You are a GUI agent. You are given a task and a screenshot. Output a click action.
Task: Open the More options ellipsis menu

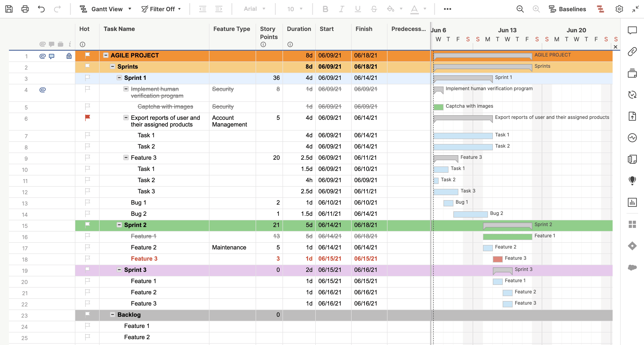(x=447, y=9)
